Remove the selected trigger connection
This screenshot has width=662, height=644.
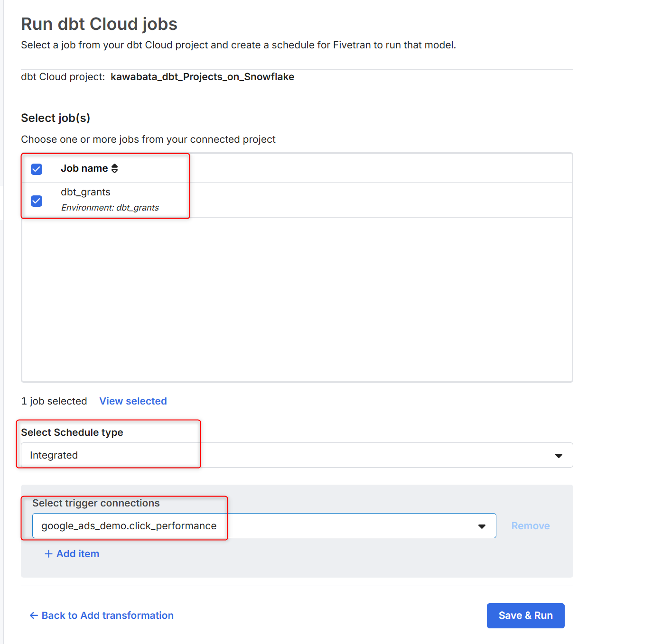pos(530,526)
